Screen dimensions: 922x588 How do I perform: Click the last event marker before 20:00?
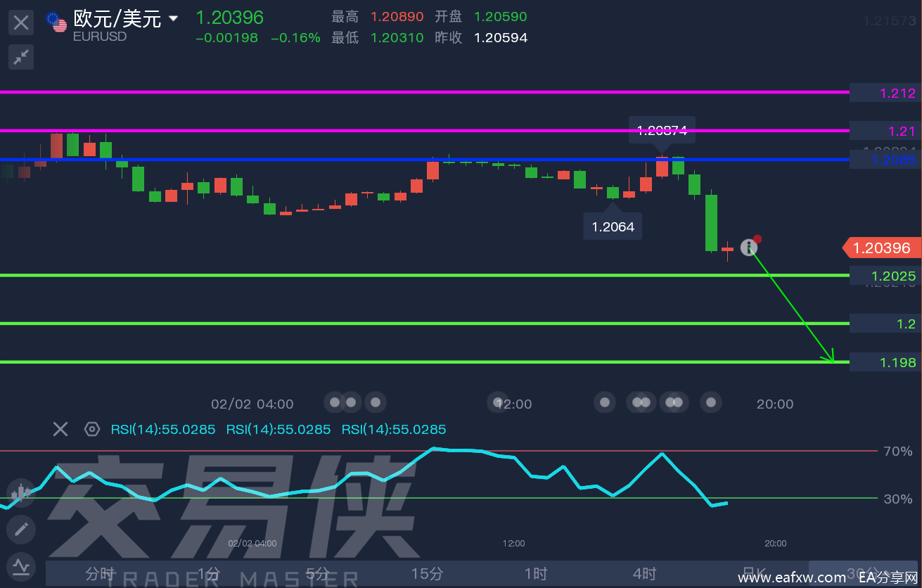point(712,402)
